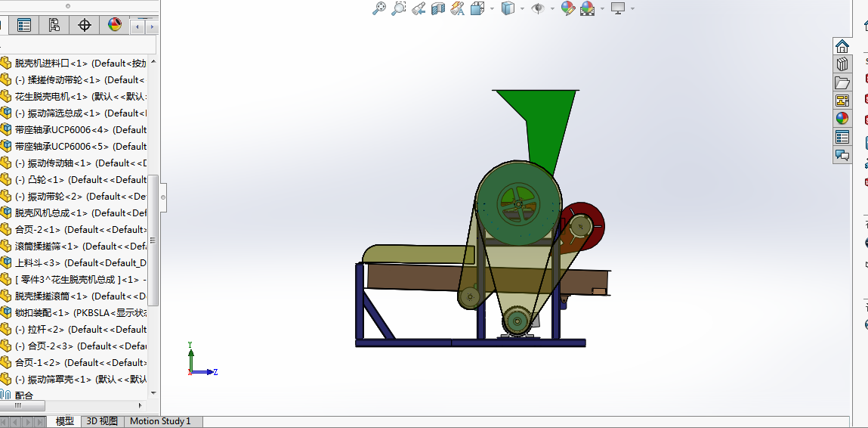Select 带座轴承UCP6006<5> in tree
868x428 pixels.
tap(73, 147)
